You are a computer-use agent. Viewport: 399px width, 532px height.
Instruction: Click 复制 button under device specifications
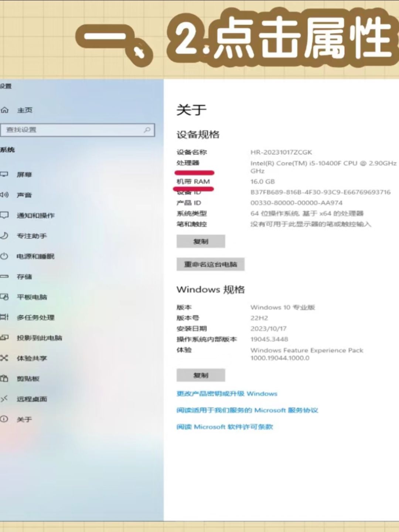[201, 241]
